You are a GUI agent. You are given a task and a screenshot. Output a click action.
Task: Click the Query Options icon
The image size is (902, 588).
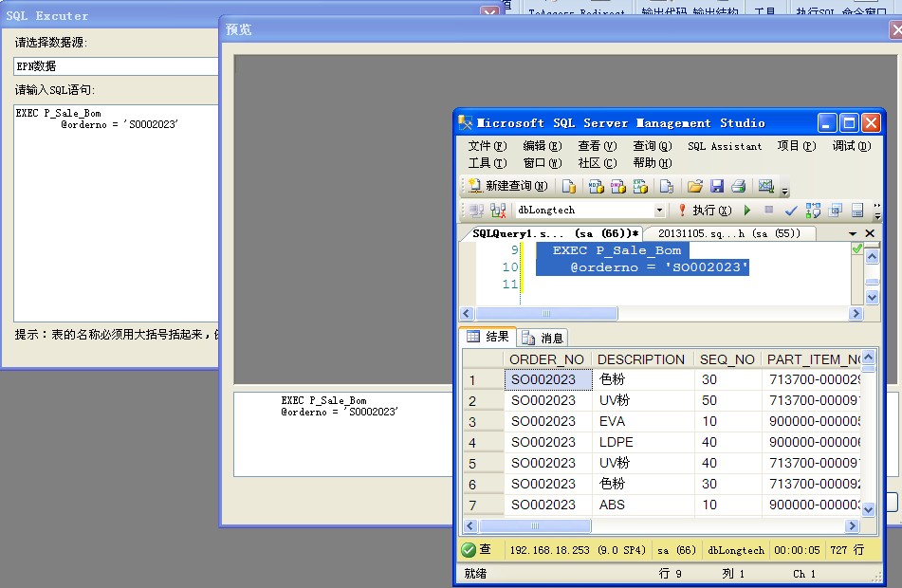836,211
